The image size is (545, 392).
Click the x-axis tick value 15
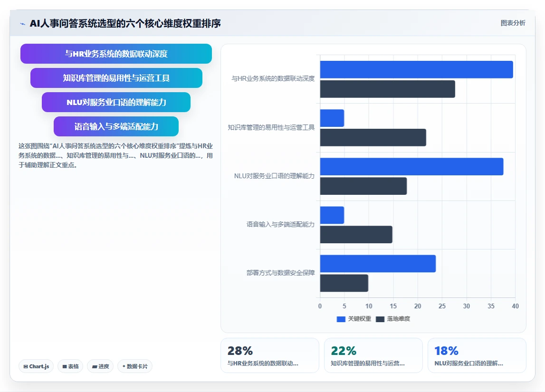(x=393, y=306)
